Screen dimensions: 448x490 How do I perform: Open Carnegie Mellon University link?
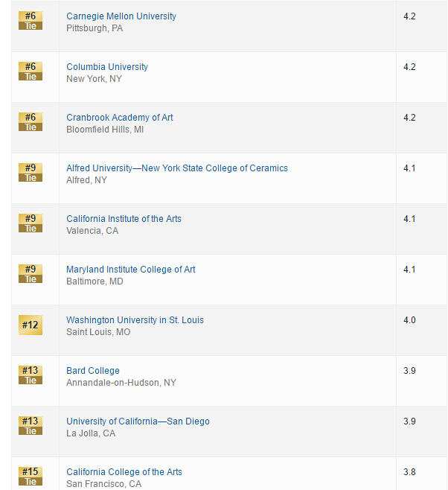click(121, 16)
